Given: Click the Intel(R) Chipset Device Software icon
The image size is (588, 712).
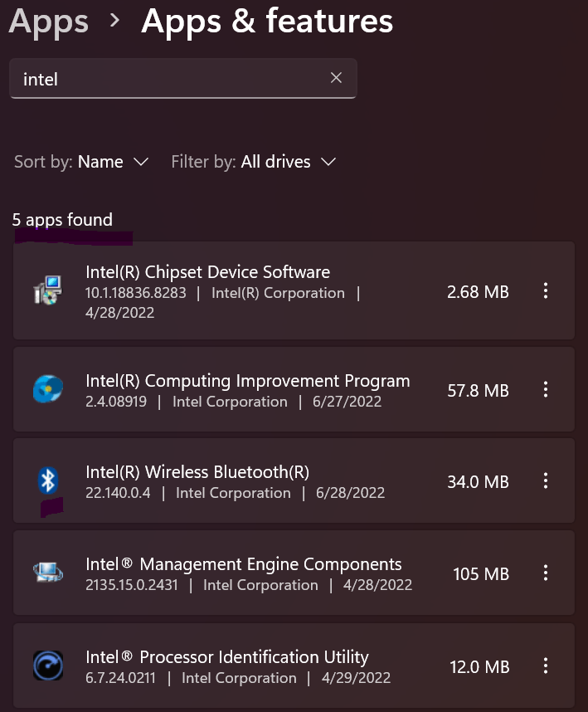Looking at the screenshot, I should pyautogui.click(x=48, y=291).
